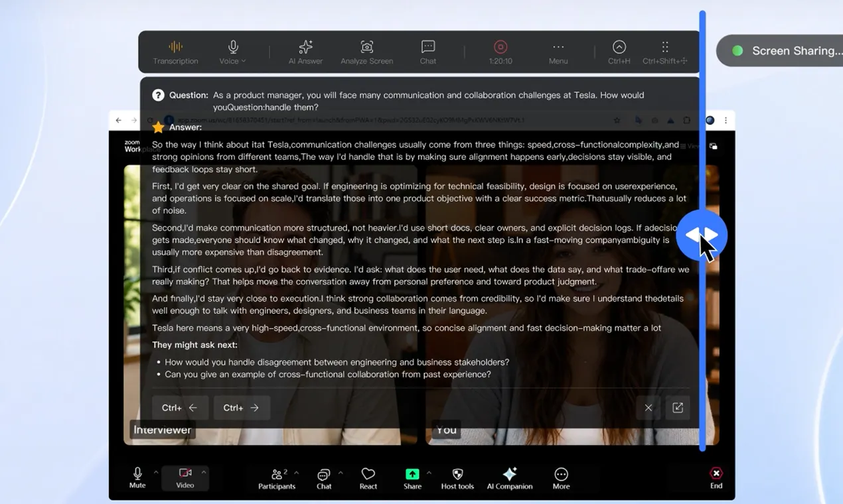Click the paragraph starting with 'Third,if conflict comes'

coord(421,275)
